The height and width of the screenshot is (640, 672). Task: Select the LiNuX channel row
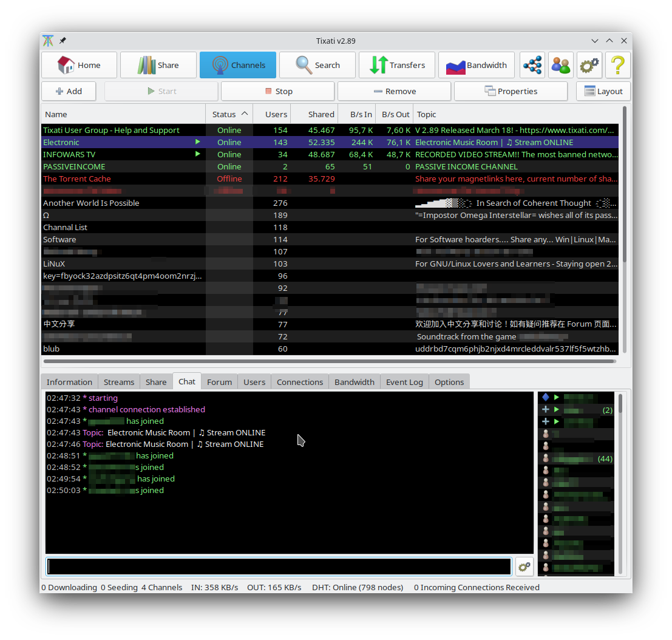tap(330, 264)
